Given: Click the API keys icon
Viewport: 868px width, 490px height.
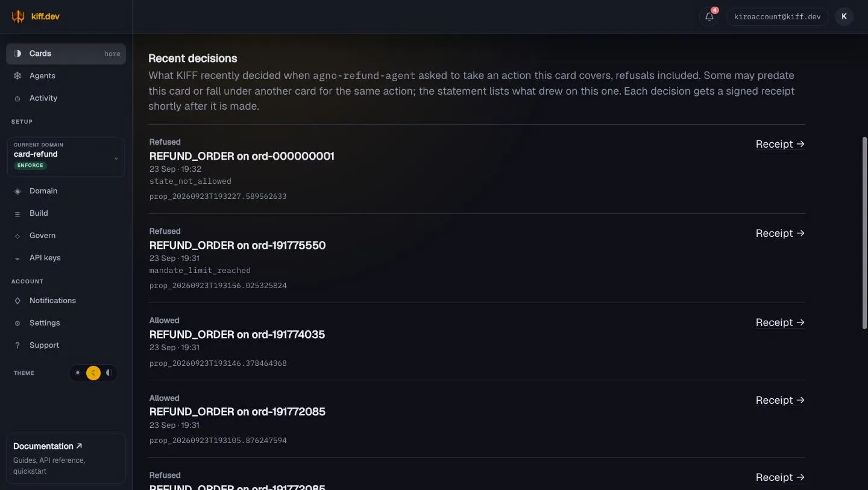Looking at the screenshot, I should tap(17, 258).
